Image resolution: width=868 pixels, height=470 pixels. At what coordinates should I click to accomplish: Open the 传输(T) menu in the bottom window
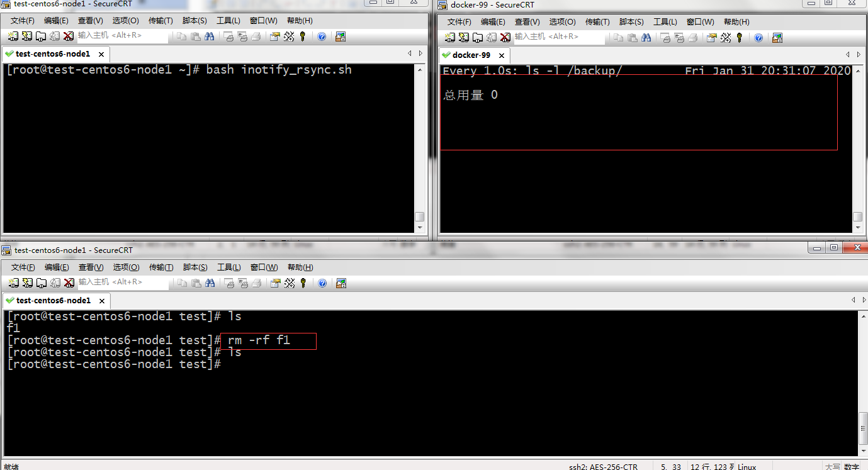161,267
